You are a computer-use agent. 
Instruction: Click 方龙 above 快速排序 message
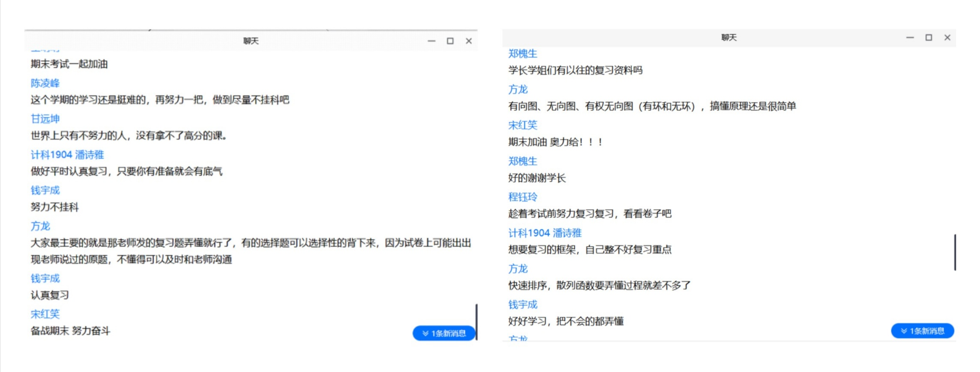(518, 269)
